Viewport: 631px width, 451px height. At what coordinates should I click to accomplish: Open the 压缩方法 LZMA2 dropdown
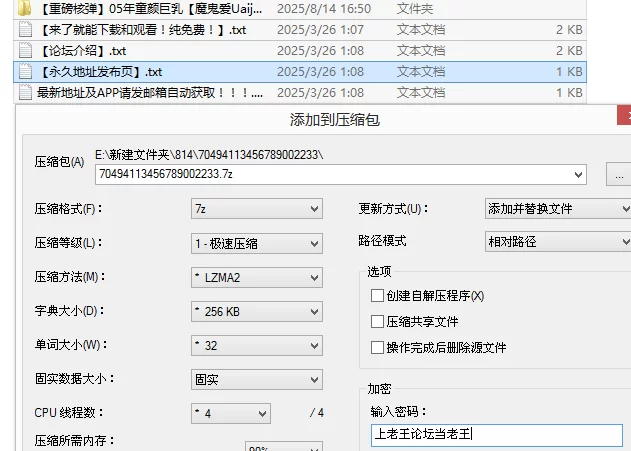coord(257,278)
